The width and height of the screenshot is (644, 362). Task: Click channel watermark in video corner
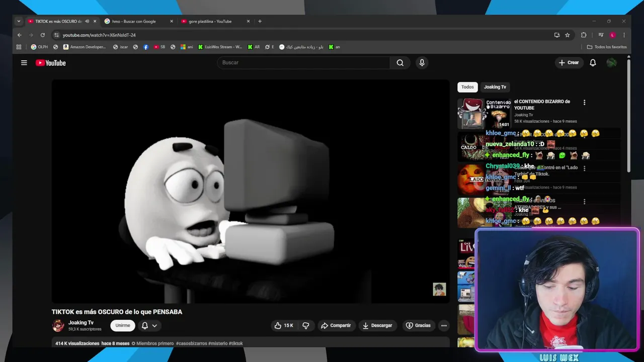pyautogui.click(x=439, y=289)
